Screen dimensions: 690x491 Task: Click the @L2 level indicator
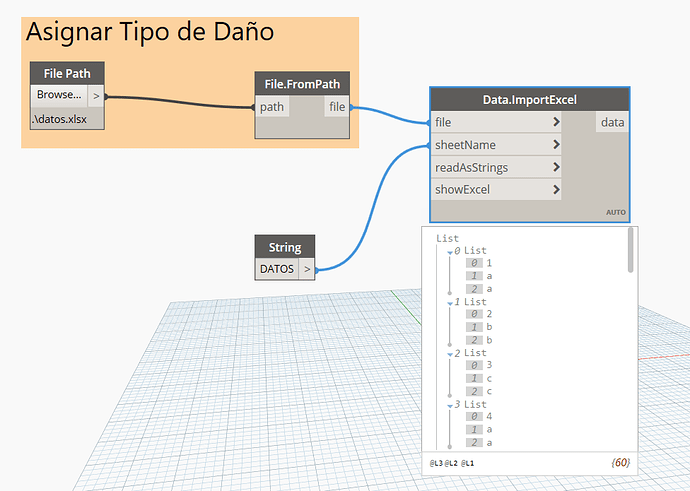click(x=451, y=463)
